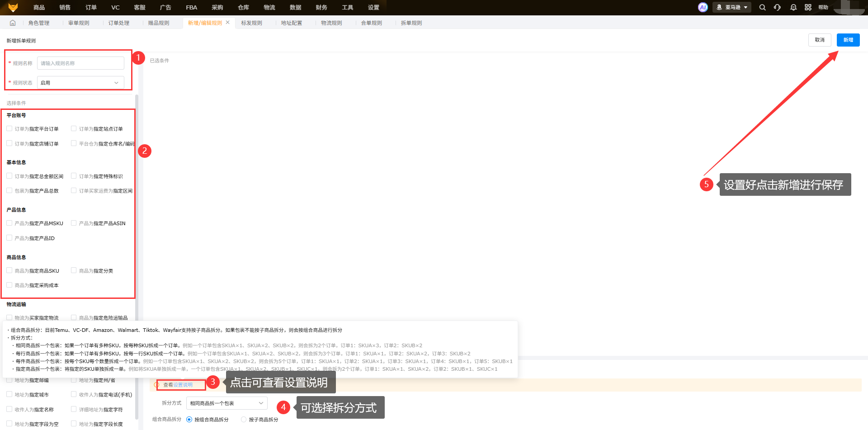Click the blue 新增 save button
Viewport: 868px width, 430px height.
coord(848,40)
